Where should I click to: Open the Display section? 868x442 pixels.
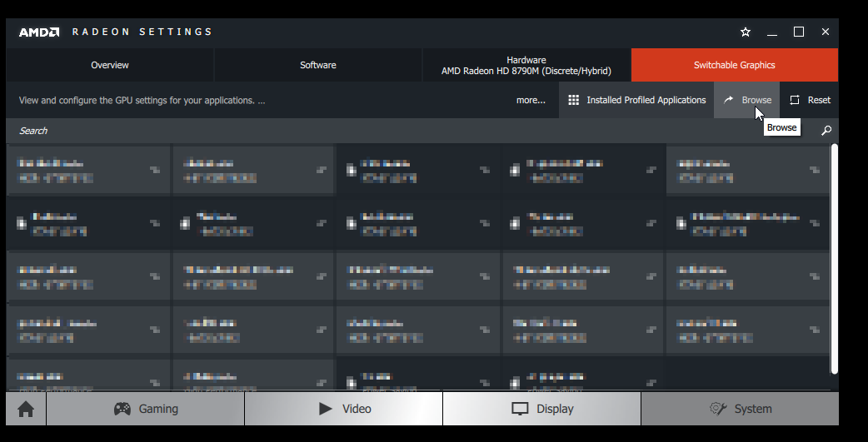(542, 409)
